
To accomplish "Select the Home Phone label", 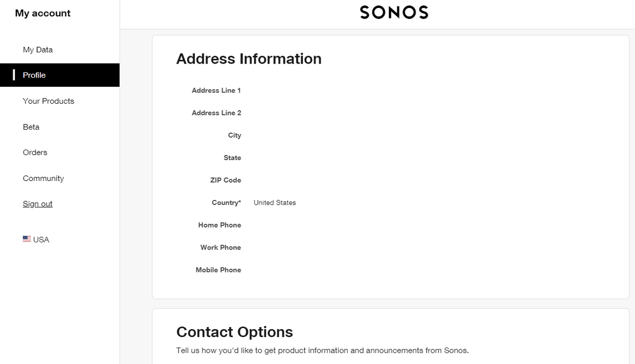I will point(220,225).
